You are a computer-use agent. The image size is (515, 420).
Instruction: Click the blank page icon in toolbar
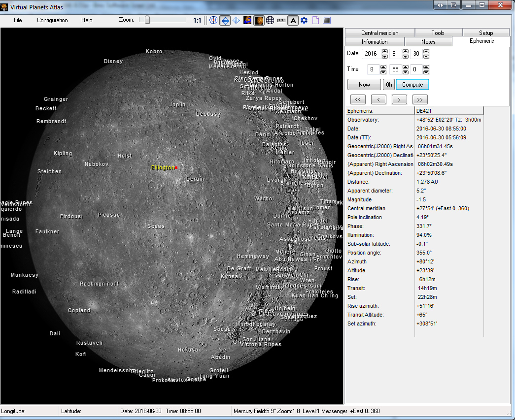click(315, 20)
